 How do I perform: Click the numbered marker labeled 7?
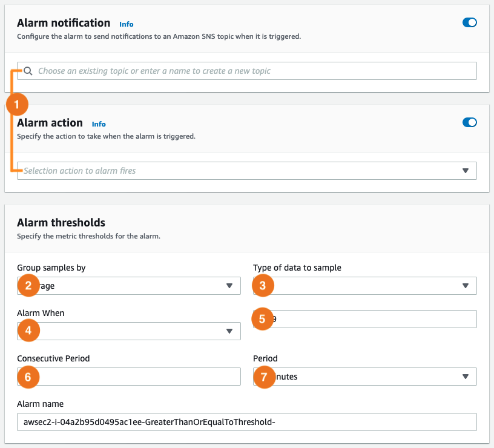coord(264,376)
